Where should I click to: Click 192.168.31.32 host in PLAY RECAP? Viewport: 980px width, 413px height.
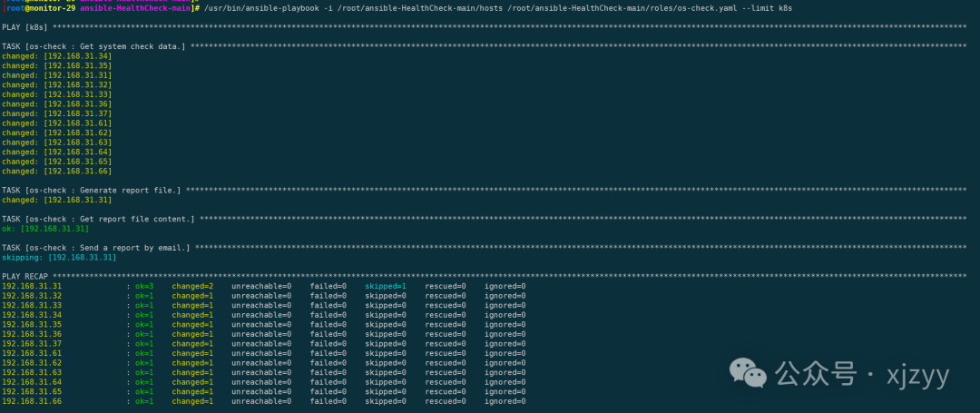point(32,296)
